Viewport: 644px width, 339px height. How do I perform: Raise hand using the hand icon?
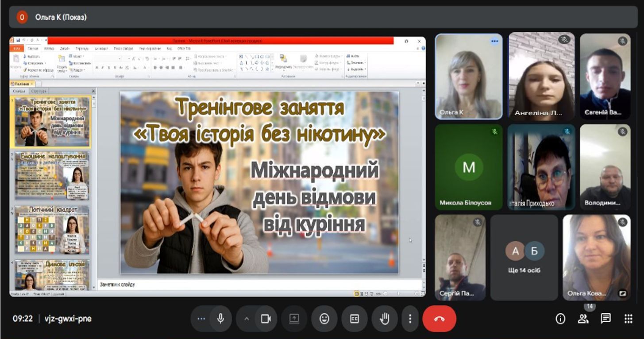pos(385,319)
